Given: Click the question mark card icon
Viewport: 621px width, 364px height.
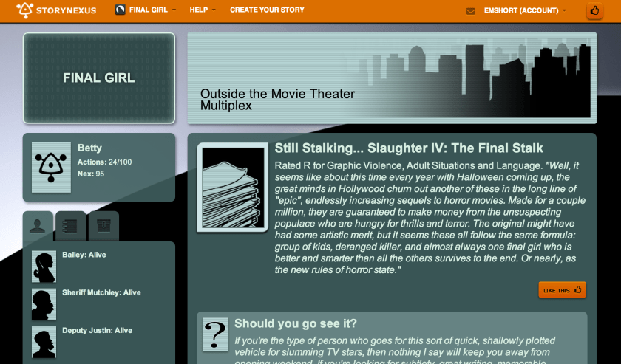Looking at the screenshot, I should coord(215,334).
